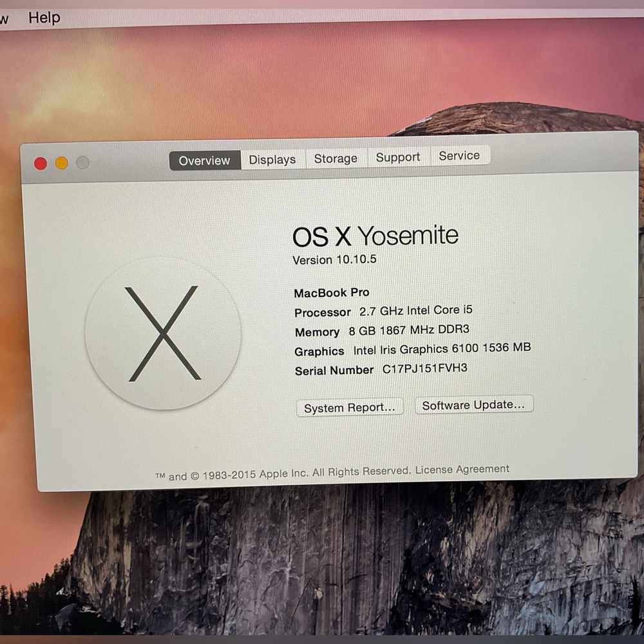Open the License Agreement link

click(x=462, y=469)
